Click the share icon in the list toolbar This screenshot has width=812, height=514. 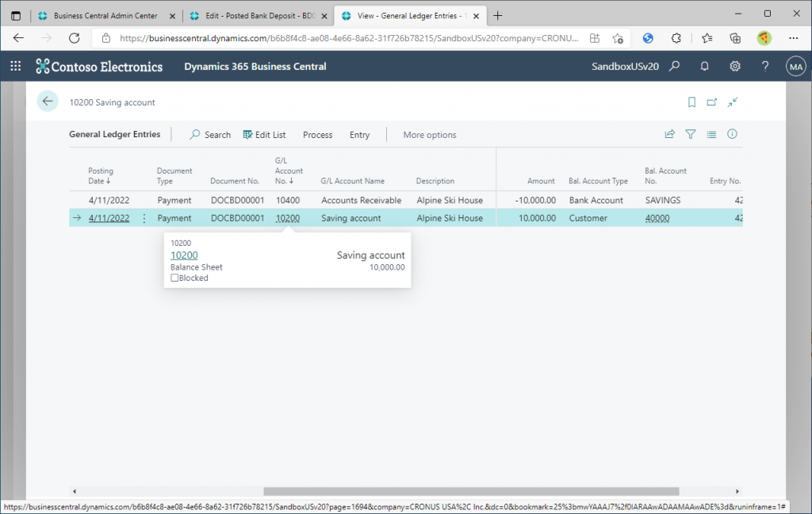tap(670, 135)
